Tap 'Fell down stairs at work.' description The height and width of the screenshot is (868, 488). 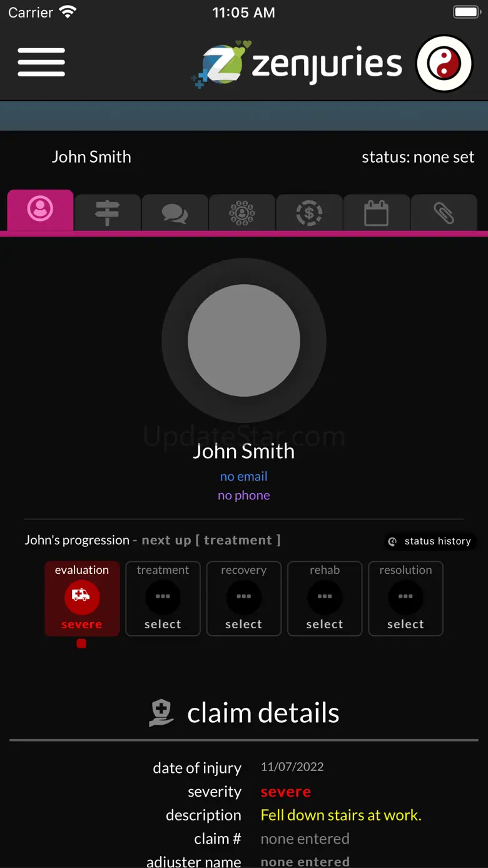click(x=341, y=815)
